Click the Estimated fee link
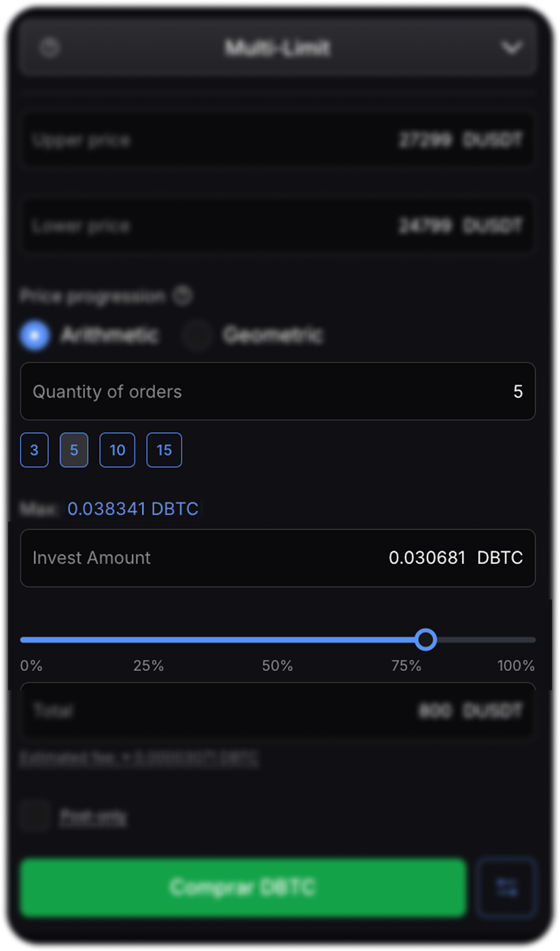 pos(139,758)
